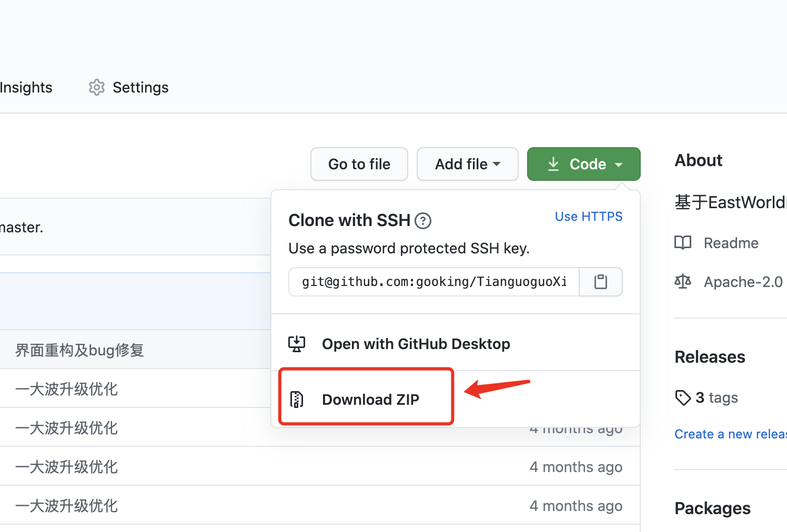Open the 3 tags link
Image resolution: width=787 pixels, height=532 pixels.
(717, 398)
